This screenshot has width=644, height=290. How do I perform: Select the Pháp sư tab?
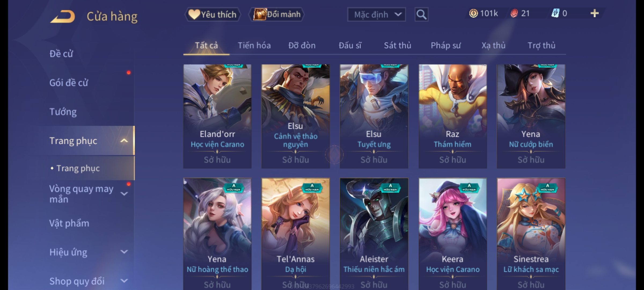pyautogui.click(x=445, y=45)
